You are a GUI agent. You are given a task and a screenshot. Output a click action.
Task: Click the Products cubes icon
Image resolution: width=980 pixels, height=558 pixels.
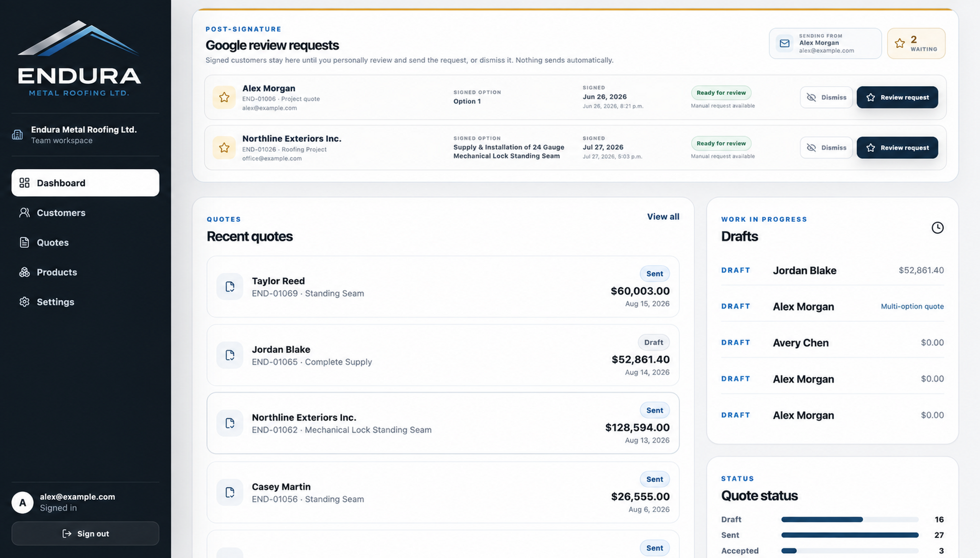point(24,272)
